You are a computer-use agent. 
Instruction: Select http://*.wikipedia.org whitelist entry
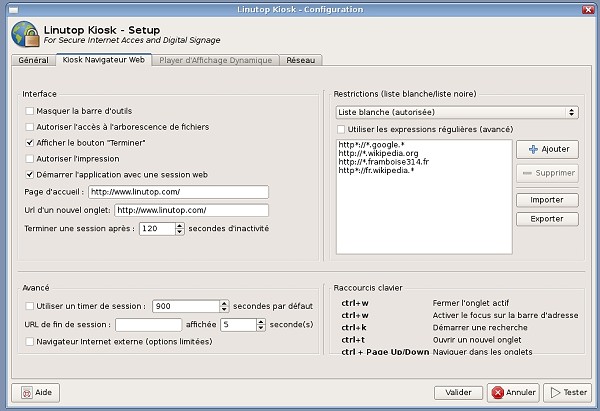[x=378, y=153]
